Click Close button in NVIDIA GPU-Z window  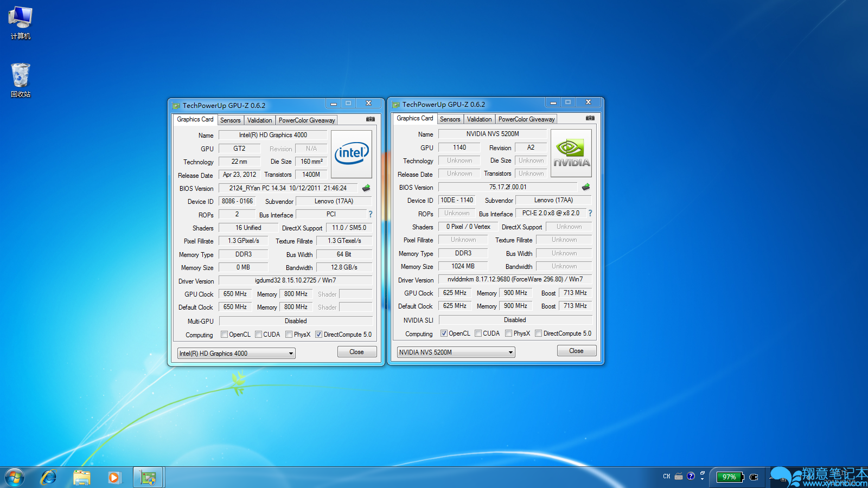577,351
